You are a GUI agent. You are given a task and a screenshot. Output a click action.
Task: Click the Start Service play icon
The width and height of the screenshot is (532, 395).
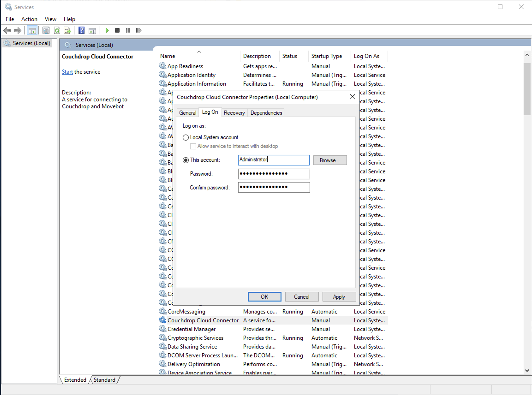107,30
